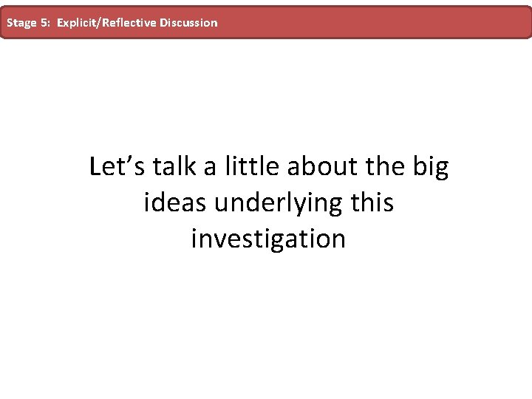Click the line 'ideas underlying this'
The image size is (532, 399).
(x=269, y=203)
